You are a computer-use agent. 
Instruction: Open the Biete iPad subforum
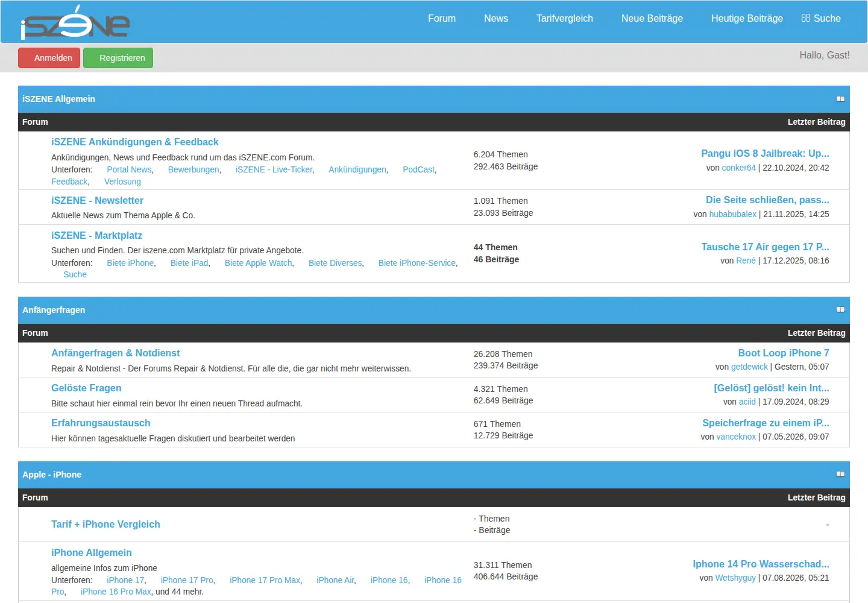click(x=189, y=263)
